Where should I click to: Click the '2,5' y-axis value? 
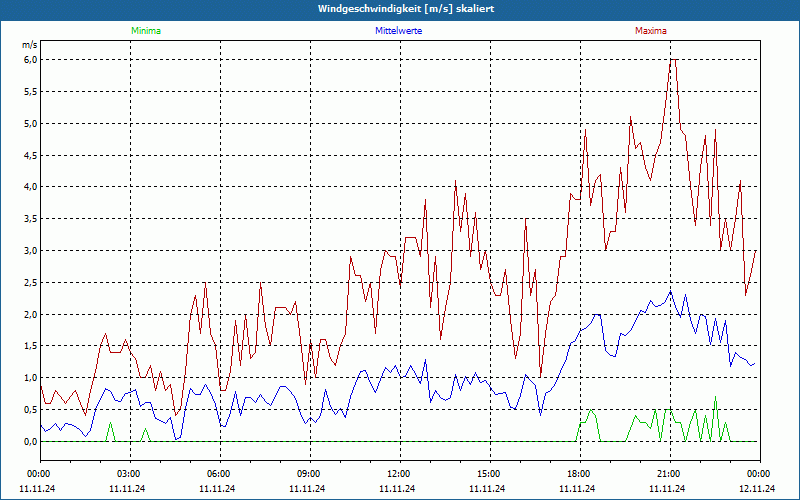[x=31, y=283]
